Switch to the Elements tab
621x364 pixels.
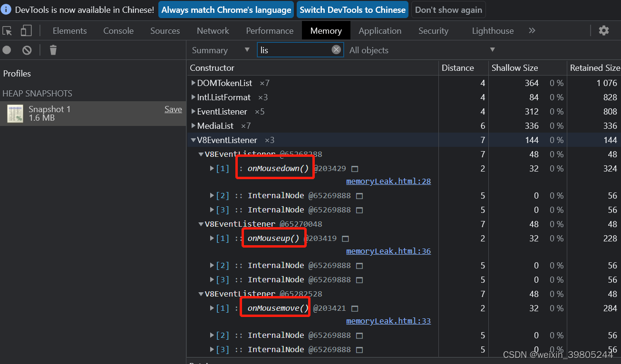click(x=70, y=30)
